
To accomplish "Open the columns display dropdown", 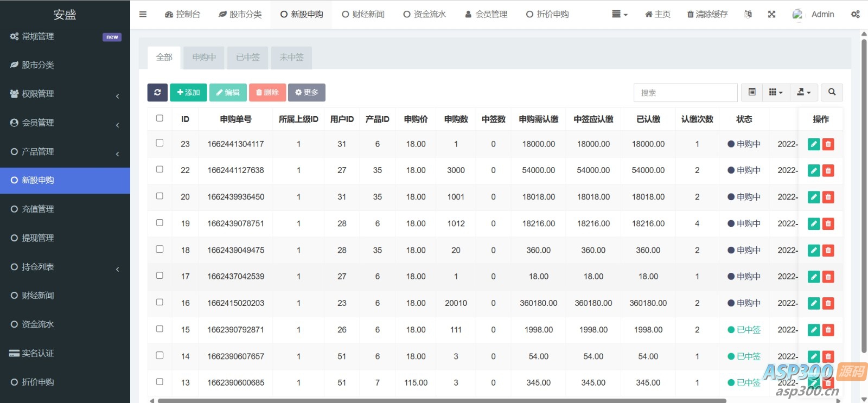I will (x=776, y=93).
